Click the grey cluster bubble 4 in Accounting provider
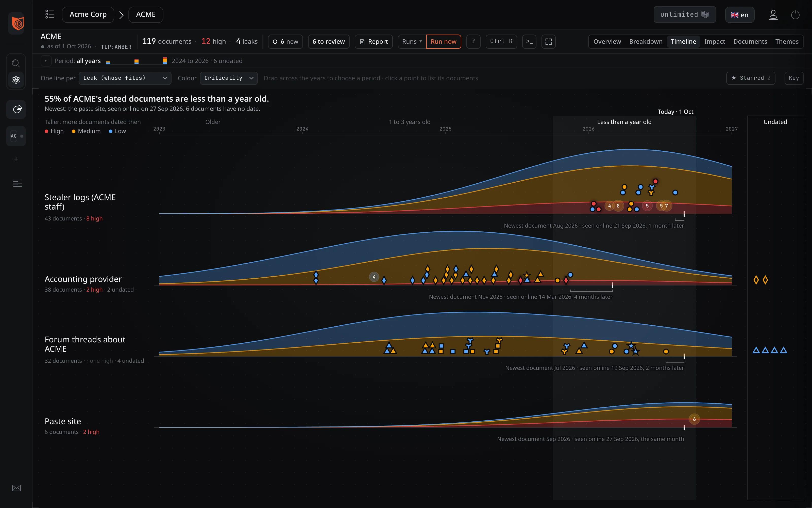Viewport: 812px width, 508px height. 374,277
